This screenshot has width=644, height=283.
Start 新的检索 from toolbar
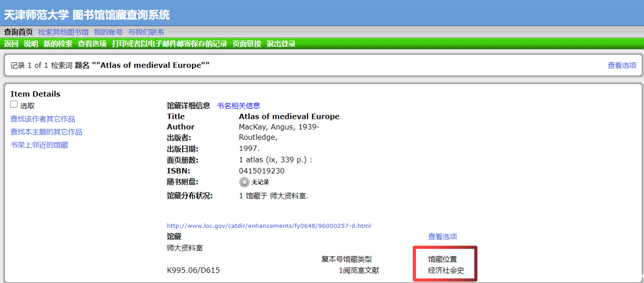click(58, 44)
